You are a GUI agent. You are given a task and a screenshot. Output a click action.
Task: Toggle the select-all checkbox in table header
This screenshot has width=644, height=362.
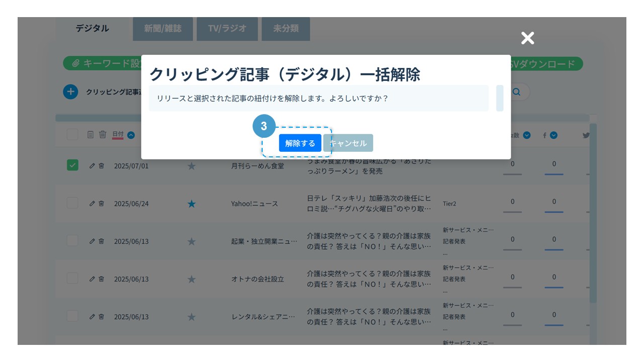coord(72,134)
